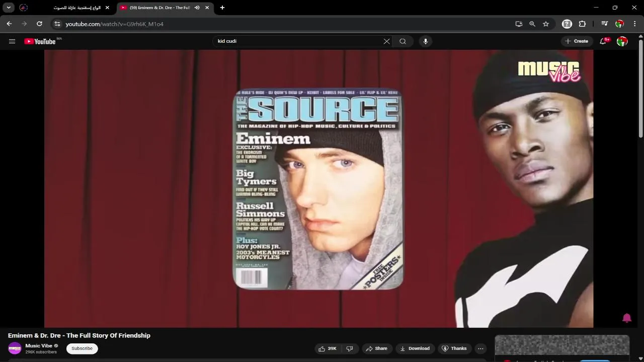Open the Music Vibe channel avatar
Image resolution: width=644 pixels, height=362 pixels.
point(15,348)
